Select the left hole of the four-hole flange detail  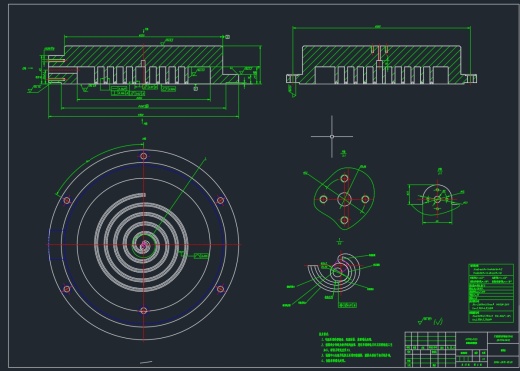[x=323, y=199]
